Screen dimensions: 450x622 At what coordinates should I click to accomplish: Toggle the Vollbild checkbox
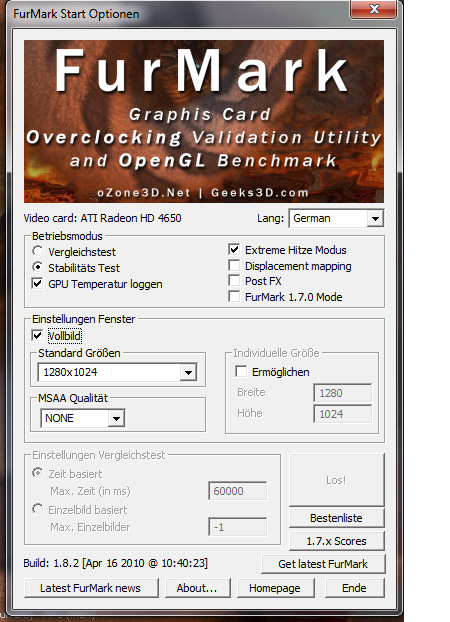point(37,336)
